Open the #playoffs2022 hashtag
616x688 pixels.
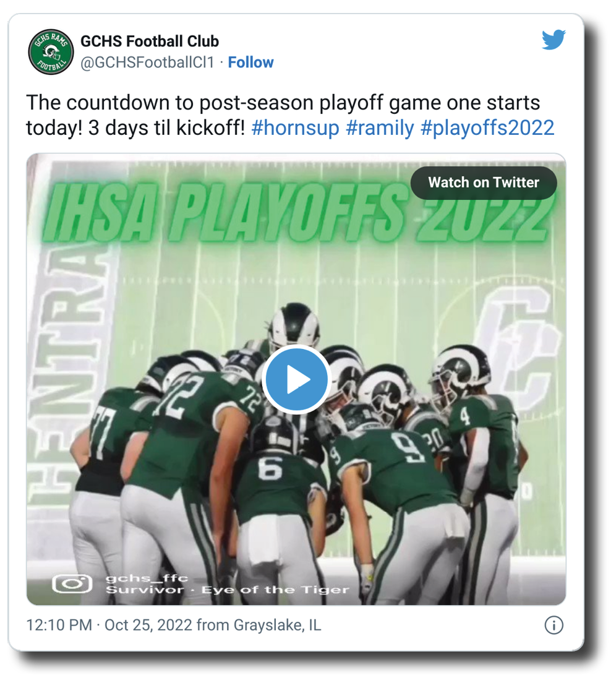pyautogui.click(x=487, y=128)
